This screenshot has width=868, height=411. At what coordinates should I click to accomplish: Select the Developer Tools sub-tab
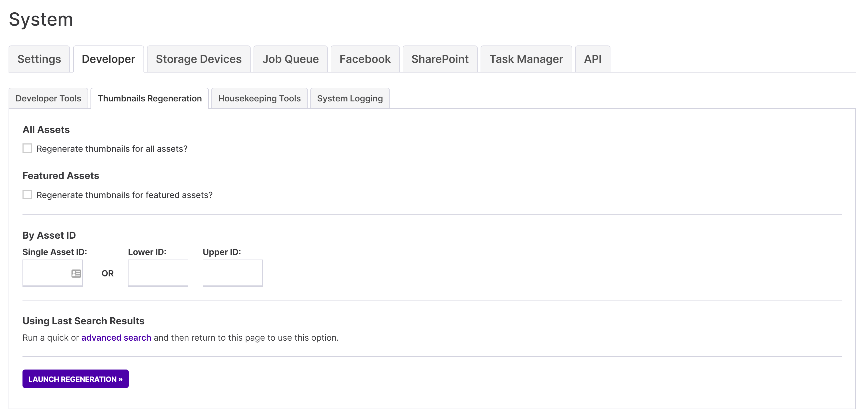(x=48, y=98)
